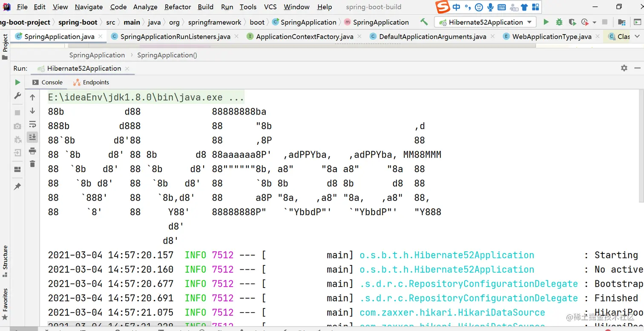Switch to the ApplicationContextFactory.java tab

305,37
